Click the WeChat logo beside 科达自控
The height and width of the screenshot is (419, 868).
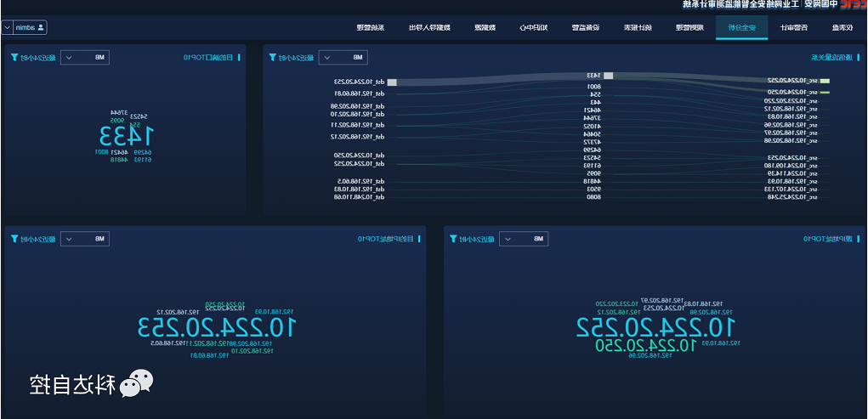[136, 384]
